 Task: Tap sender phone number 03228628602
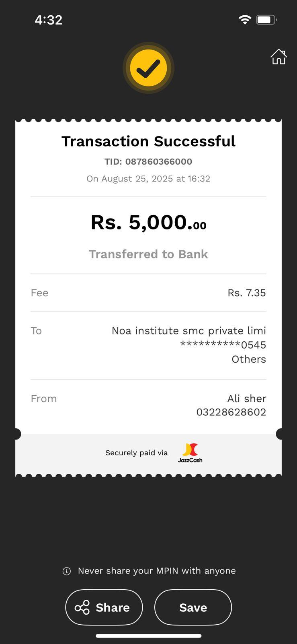(231, 412)
